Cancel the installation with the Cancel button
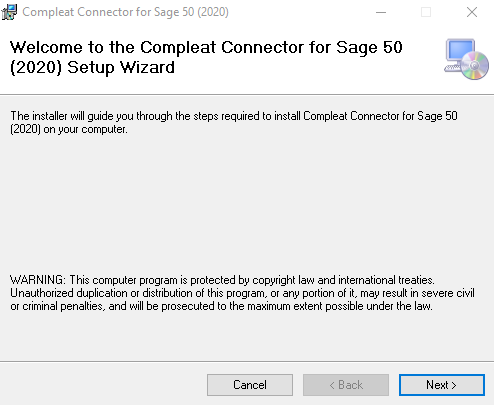494x405 pixels. pyautogui.click(x=250, y=385)
